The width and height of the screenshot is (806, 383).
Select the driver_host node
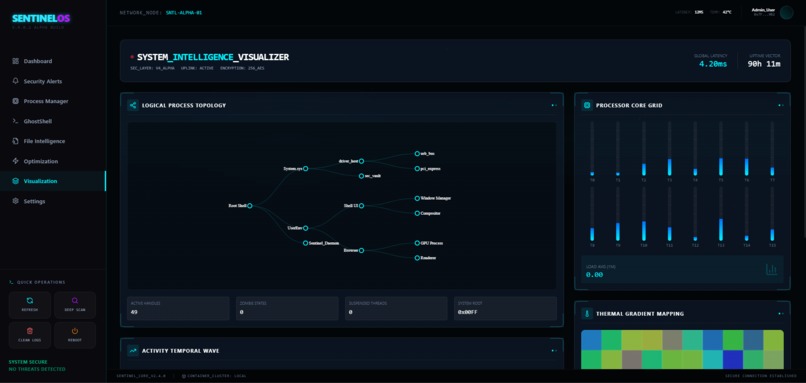361,161
